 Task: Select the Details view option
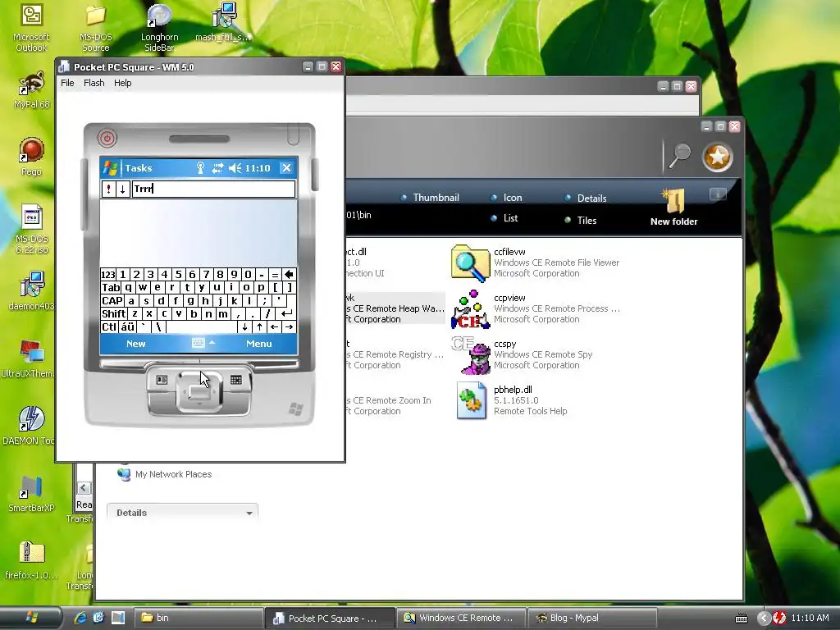point(586,199)
